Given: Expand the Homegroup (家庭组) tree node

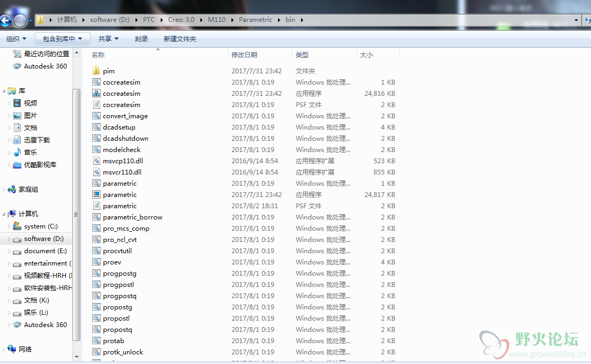Looking at the screenshot, I should [x=4, y=189].
